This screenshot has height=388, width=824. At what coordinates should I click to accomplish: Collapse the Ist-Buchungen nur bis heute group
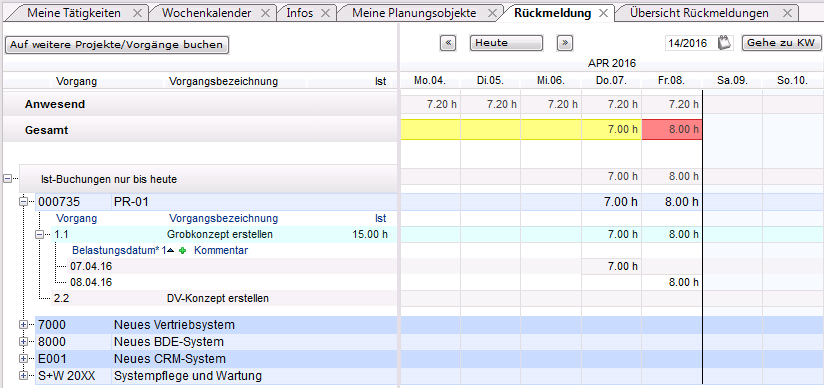(7, 179)
